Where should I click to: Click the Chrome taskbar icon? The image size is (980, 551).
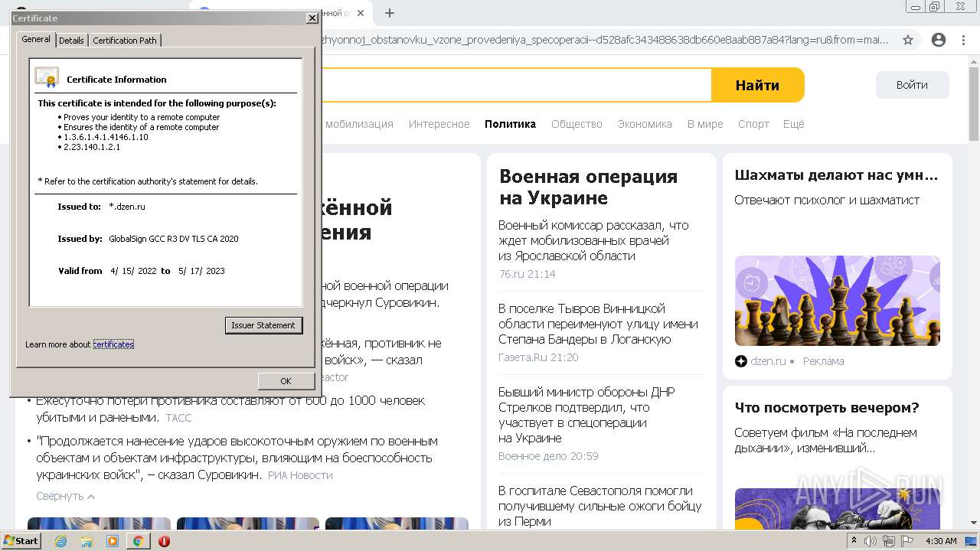click(138, 541)
